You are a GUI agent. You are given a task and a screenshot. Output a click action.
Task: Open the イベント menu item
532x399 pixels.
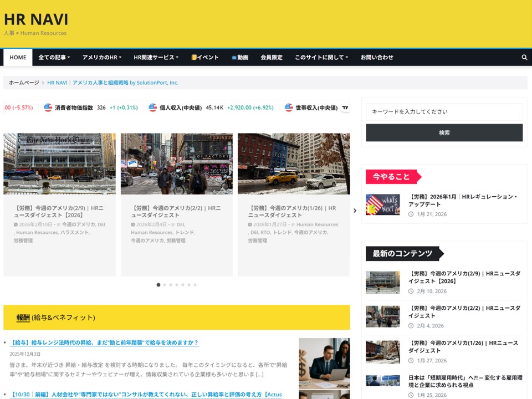(x=205, y=57)
